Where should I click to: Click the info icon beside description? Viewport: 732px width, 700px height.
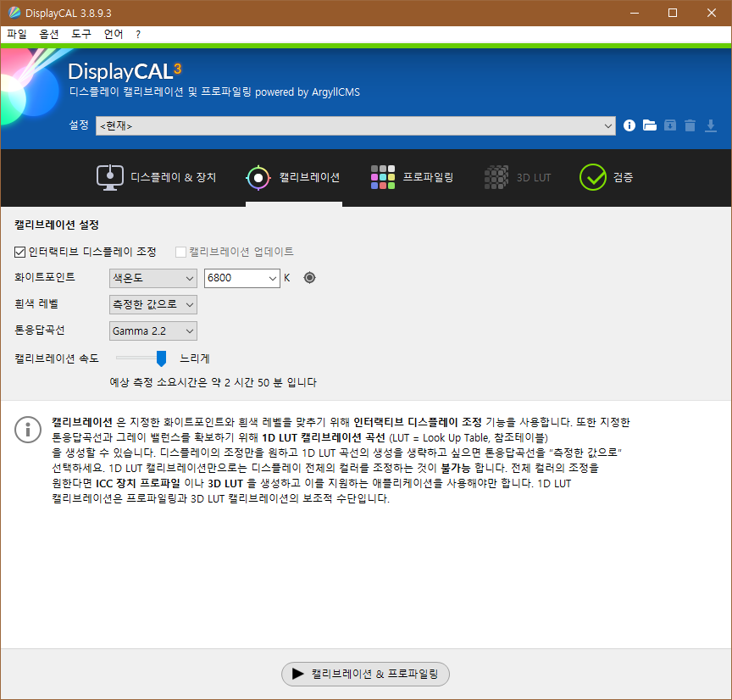(28, 430)
